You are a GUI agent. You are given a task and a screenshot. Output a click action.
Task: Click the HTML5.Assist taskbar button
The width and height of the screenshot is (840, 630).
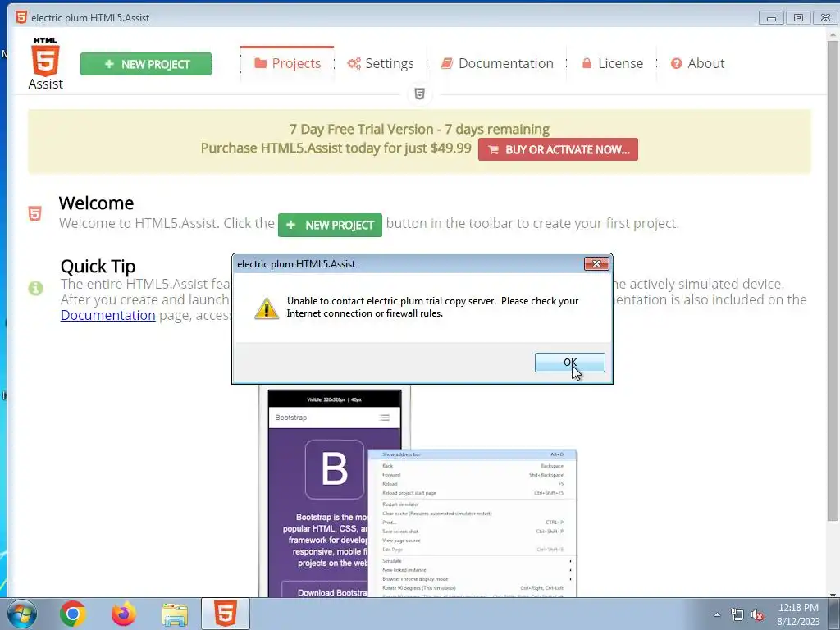click(226, 614)
